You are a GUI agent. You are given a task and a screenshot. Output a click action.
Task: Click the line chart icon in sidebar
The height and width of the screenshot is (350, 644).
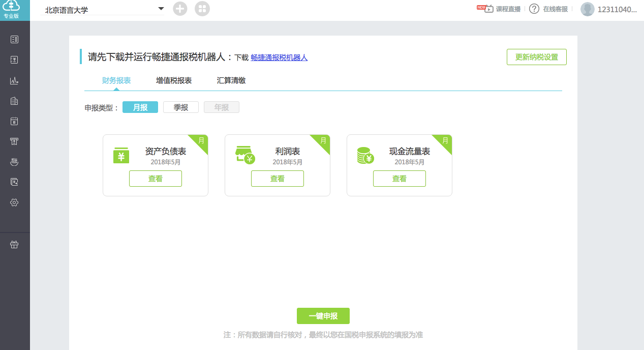pyautogui.click(x=14, y=80)
